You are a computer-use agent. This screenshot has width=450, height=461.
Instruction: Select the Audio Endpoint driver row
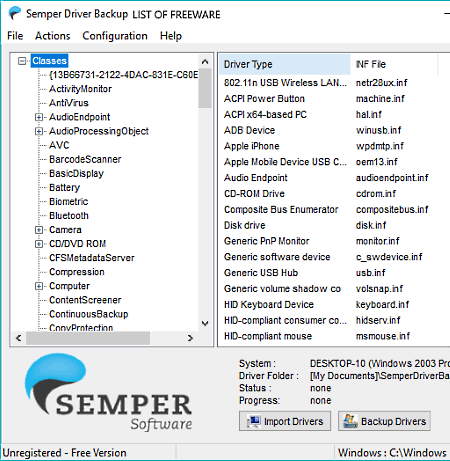click(256, 178)
